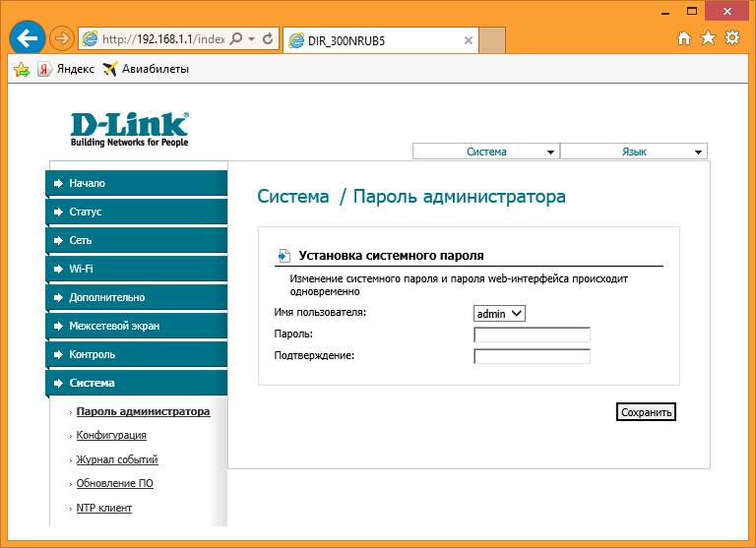Click the browser forward arrow button
Screen dimensions: 756x548
click(62, 38)
